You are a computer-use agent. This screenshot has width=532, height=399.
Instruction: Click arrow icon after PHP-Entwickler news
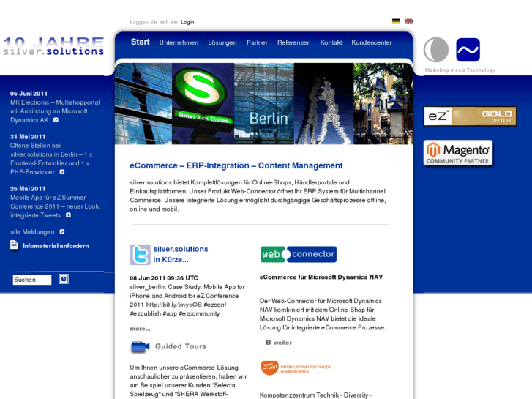(x=62, y=172)
